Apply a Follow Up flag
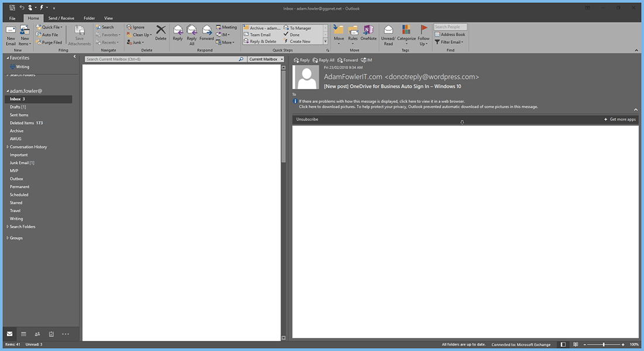The image size is (644, 351). (x=423, y=35)
